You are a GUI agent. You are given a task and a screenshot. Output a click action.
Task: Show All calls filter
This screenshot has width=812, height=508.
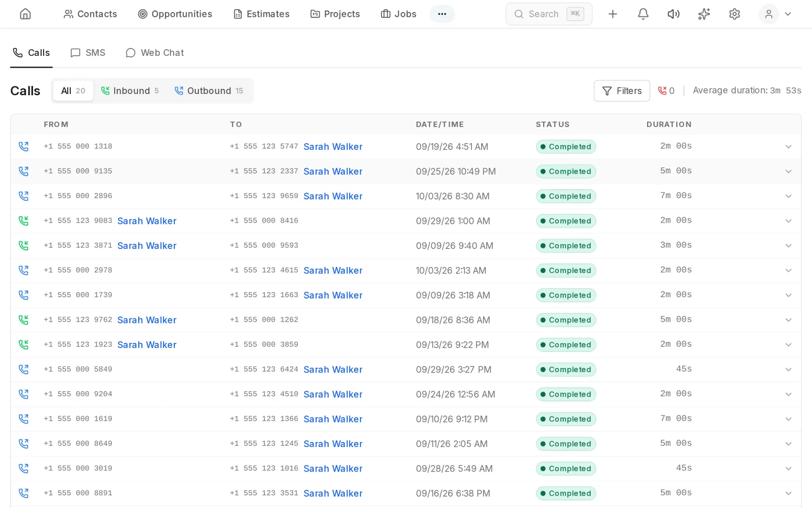(x=73, y=91)
